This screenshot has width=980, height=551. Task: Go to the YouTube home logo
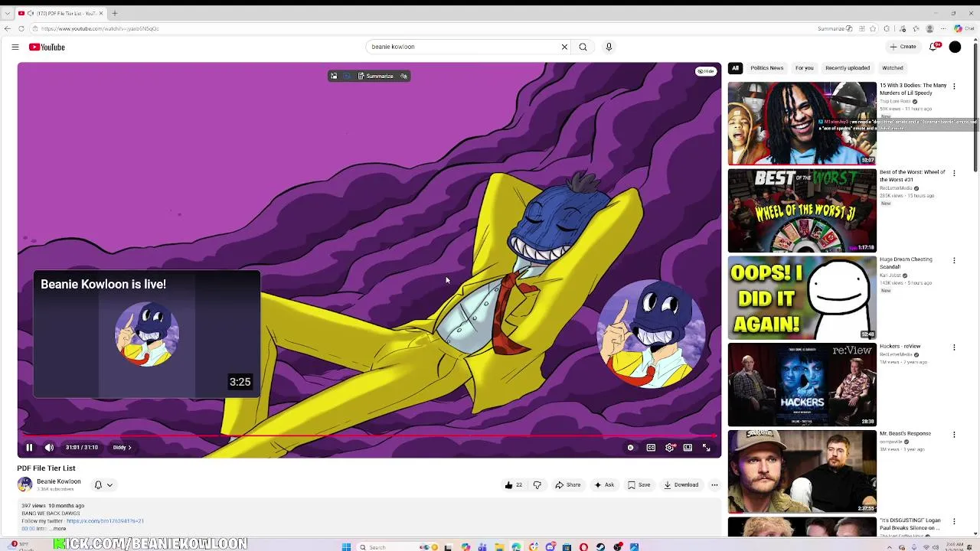pyautogui.click(x=47, y=47)
